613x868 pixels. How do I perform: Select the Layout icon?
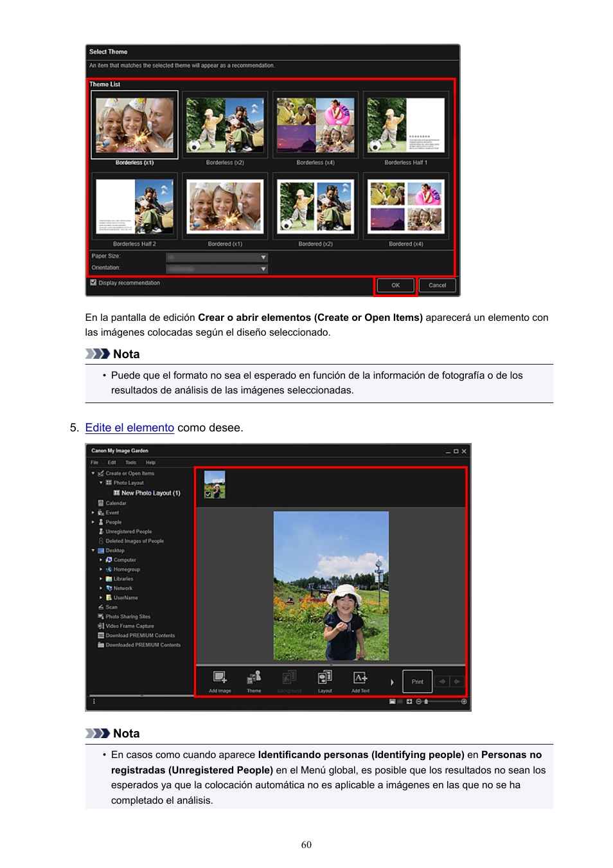click(x=325, y=678)
